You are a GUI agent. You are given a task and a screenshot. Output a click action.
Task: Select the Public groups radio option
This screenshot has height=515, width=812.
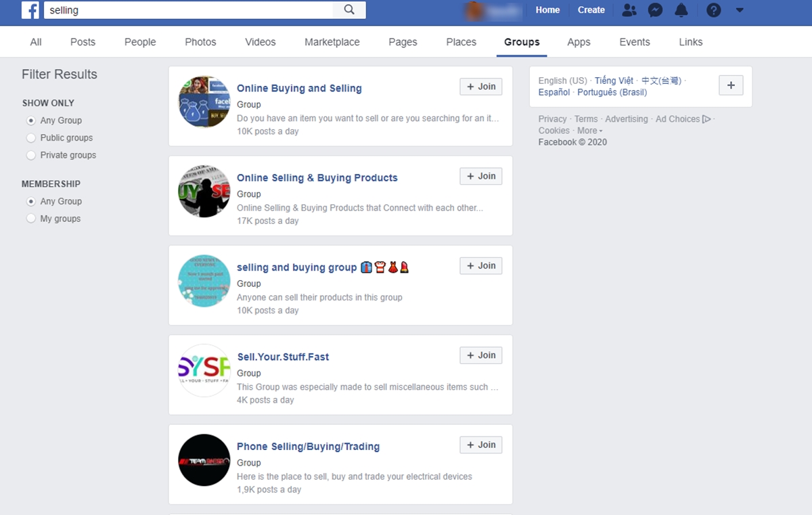(30, 138)
